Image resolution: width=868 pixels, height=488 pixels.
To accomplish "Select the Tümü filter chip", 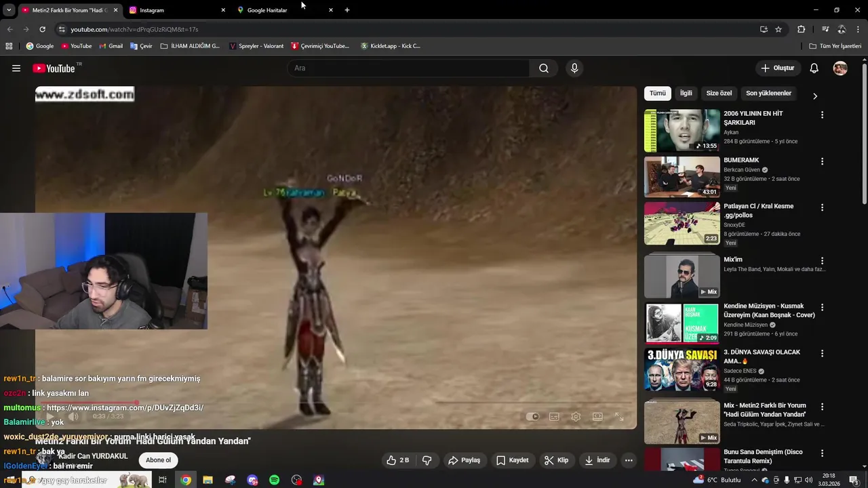I will [658, 94].
